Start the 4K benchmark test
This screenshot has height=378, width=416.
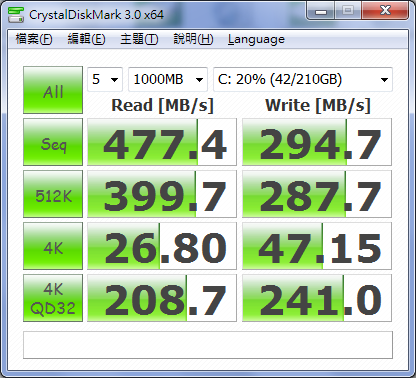[53, 246]
